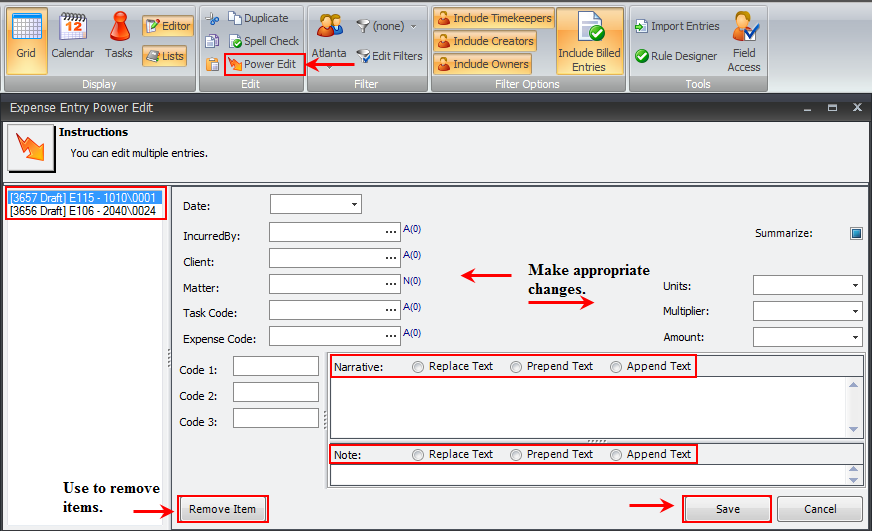Select Append Text for Note

point(616,455)
